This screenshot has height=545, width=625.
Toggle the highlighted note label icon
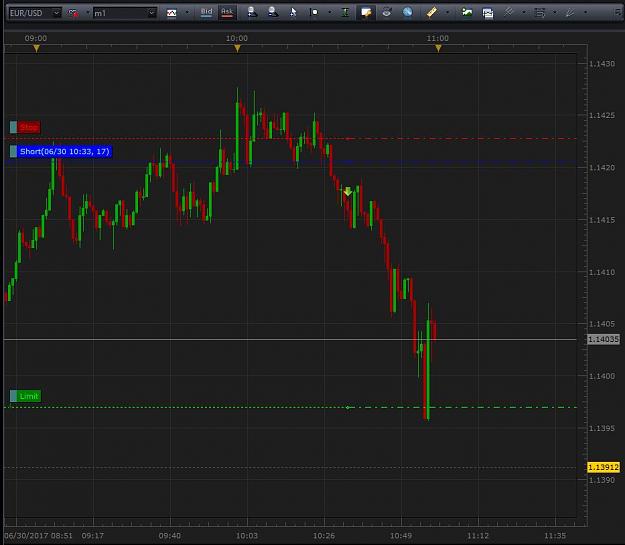(366, 13)
